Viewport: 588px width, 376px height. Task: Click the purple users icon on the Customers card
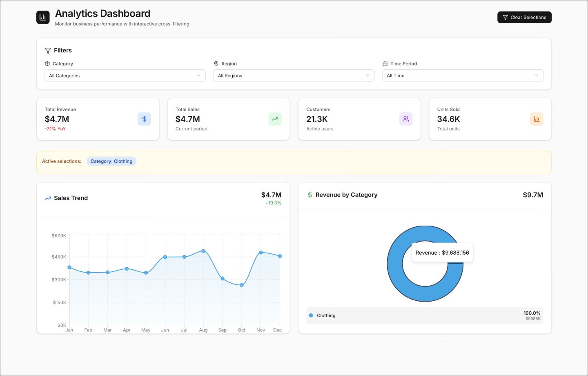coord(406,119)
